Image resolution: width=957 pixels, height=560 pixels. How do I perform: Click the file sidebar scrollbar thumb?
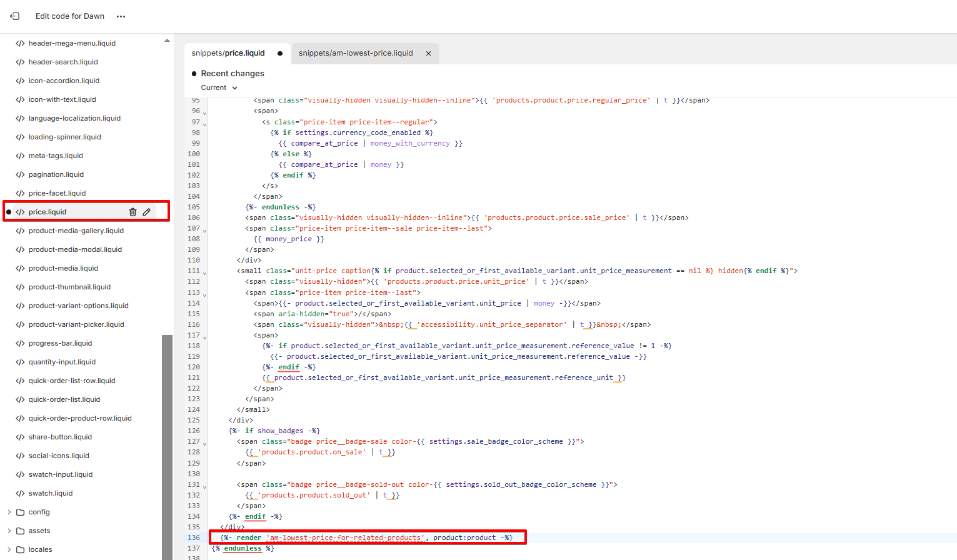(x=167, y=447)
